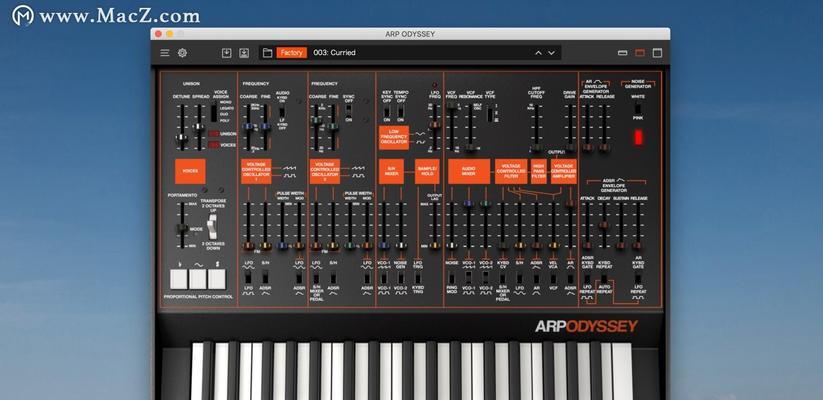Click the AR envelope ATTACK slider knob
This screenshot has height=400, width=823.
point(587,148)
